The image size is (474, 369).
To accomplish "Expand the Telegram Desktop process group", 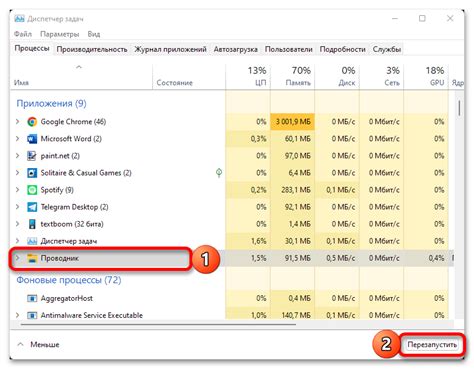I will [x=18, y=207].
